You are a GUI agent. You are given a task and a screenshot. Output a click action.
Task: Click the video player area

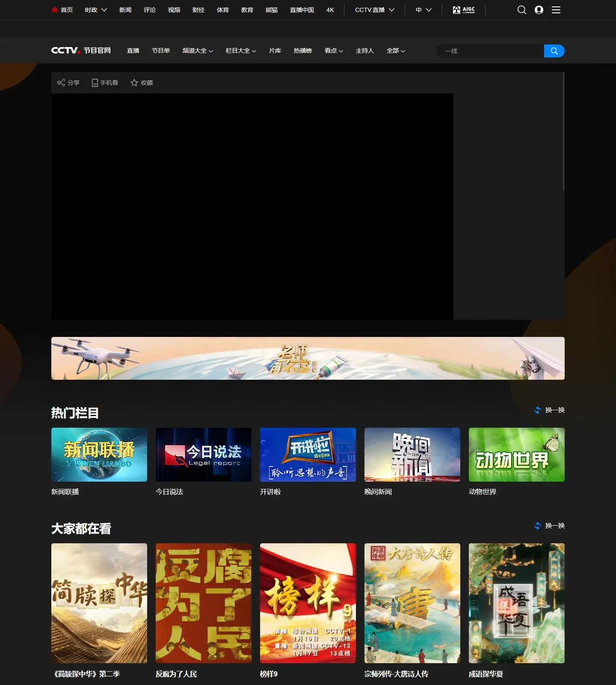coord(252,206)
